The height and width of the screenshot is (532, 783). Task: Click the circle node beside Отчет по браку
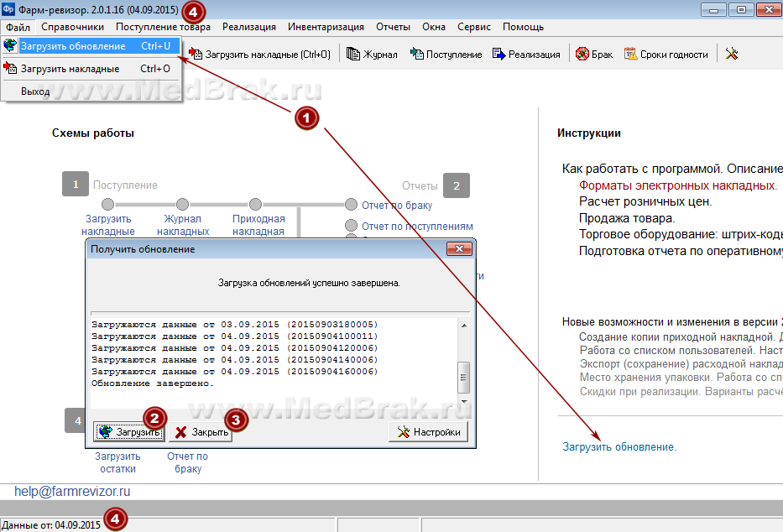coord(351,204)
